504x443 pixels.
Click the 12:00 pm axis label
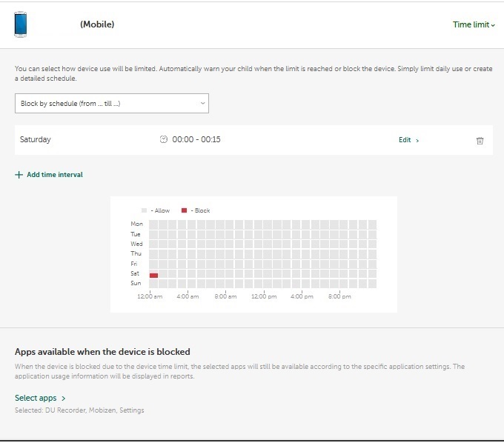click(264, 296)
